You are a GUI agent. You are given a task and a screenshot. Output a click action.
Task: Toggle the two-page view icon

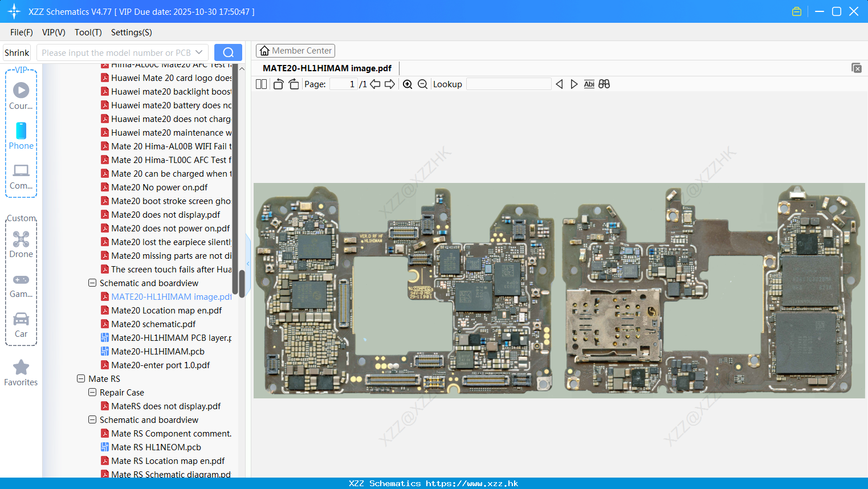[261, 84]
